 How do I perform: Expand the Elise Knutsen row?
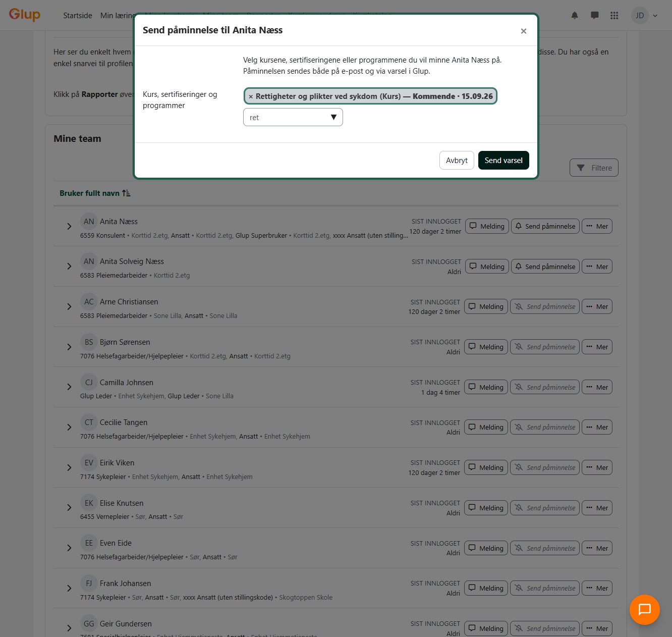(69, 508)
